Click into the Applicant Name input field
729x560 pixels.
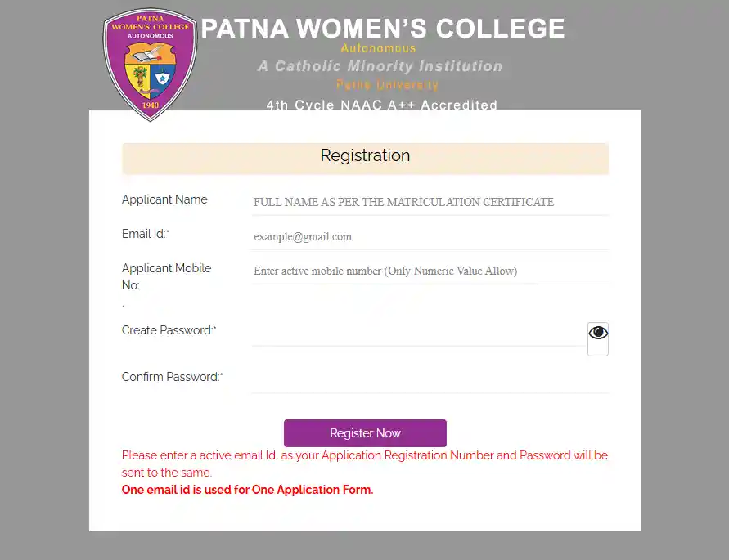click(425, 202)
